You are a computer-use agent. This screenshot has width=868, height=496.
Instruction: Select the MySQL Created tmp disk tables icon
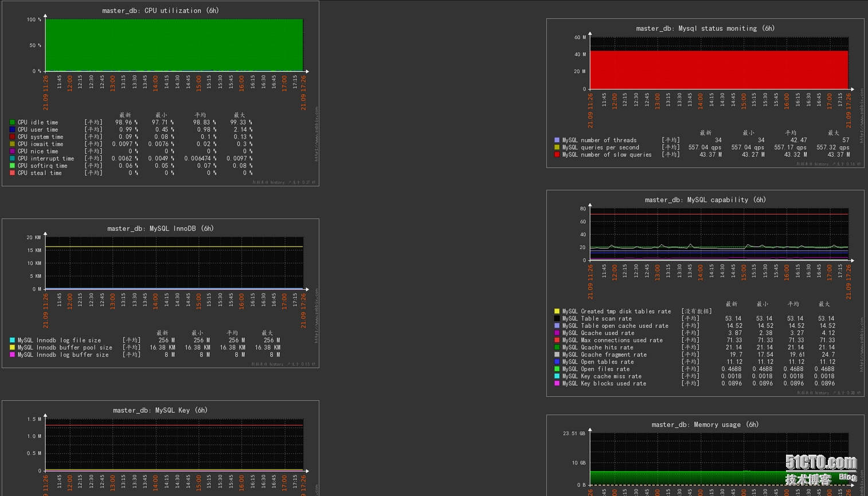click(x=557, y=311)
